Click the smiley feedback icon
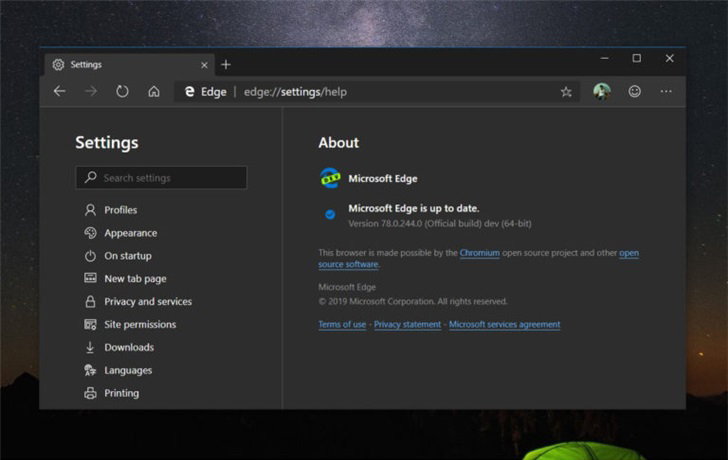 tap(634, 91)
